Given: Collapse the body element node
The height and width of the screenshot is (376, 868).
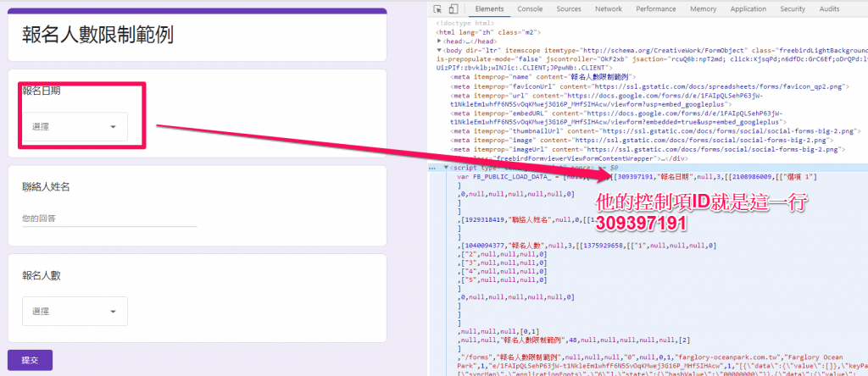Looking at the screenshot, I should point(439,50).
